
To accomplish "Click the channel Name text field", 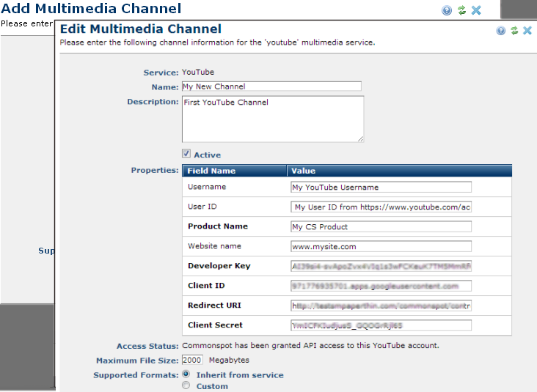I will point(271,86).
